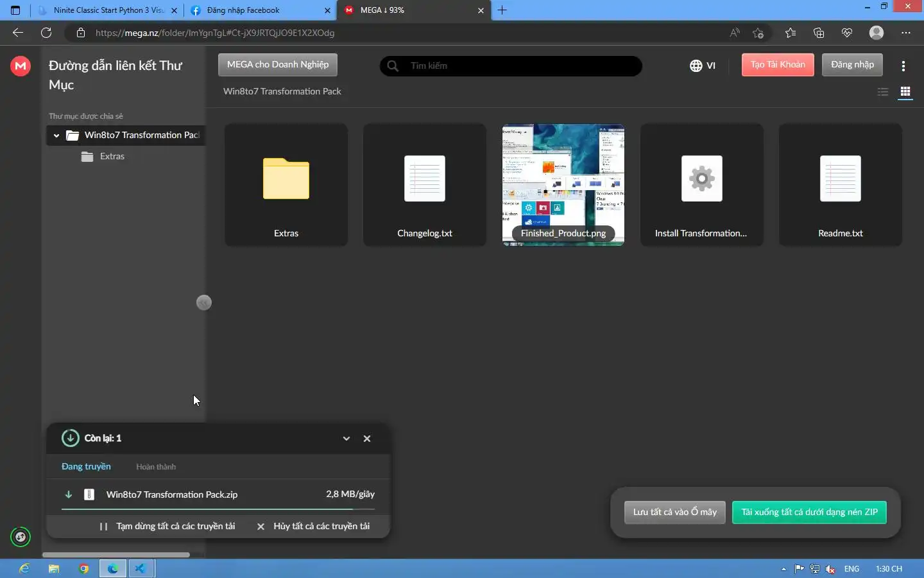The height and width of the screenshot is (578, 924).
Task: Pause all transfers
Action: (x=167, y=526)
